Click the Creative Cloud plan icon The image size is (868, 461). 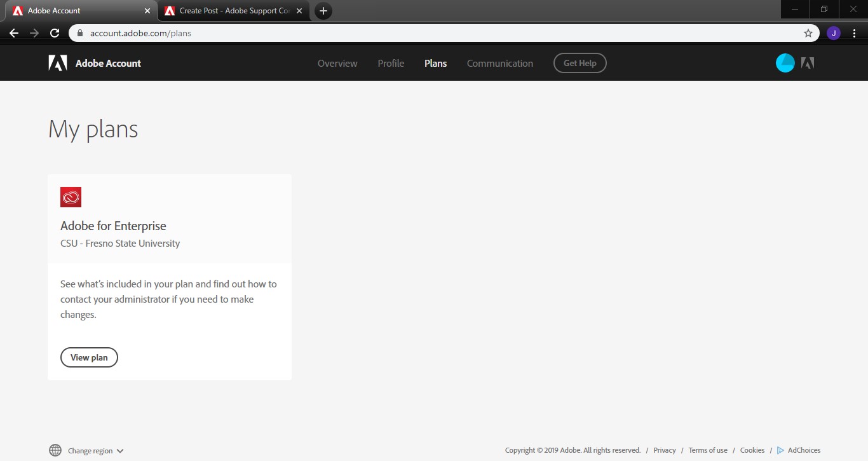pyautogui.click(x=71, y=197)
